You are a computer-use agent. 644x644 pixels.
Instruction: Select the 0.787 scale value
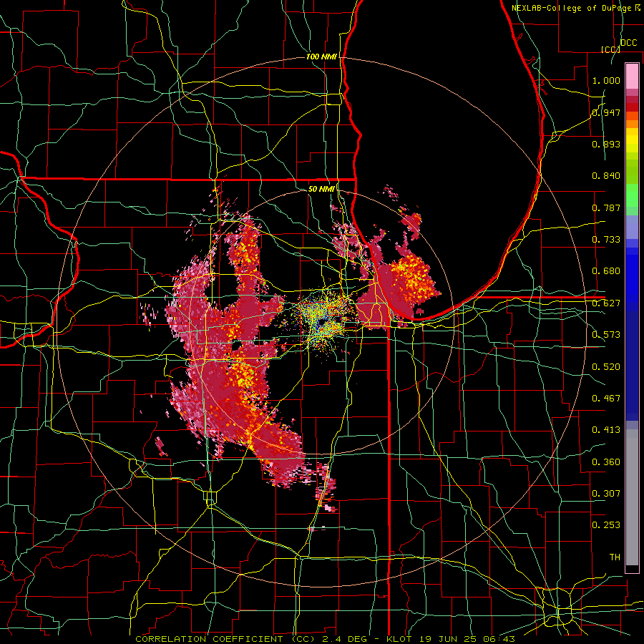[606, 208]
